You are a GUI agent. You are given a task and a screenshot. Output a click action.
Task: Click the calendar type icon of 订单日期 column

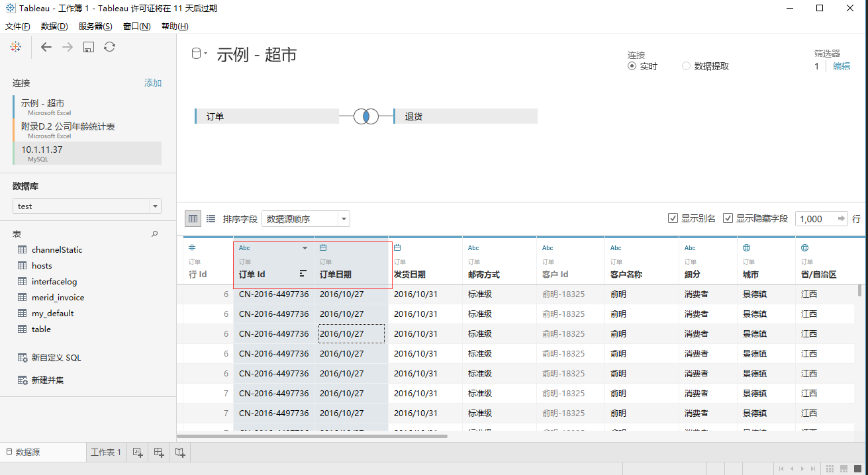(x=323, y=247)
